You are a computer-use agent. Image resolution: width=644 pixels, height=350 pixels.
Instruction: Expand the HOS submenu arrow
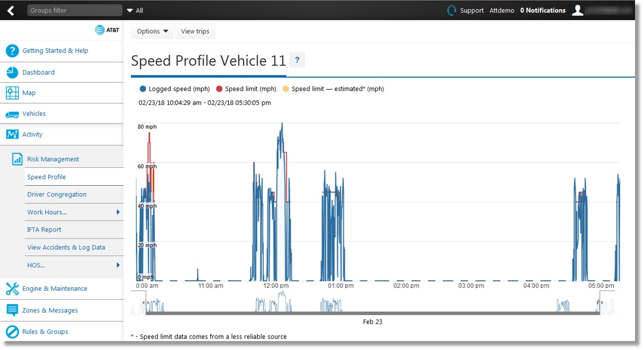tap(118, 265)
